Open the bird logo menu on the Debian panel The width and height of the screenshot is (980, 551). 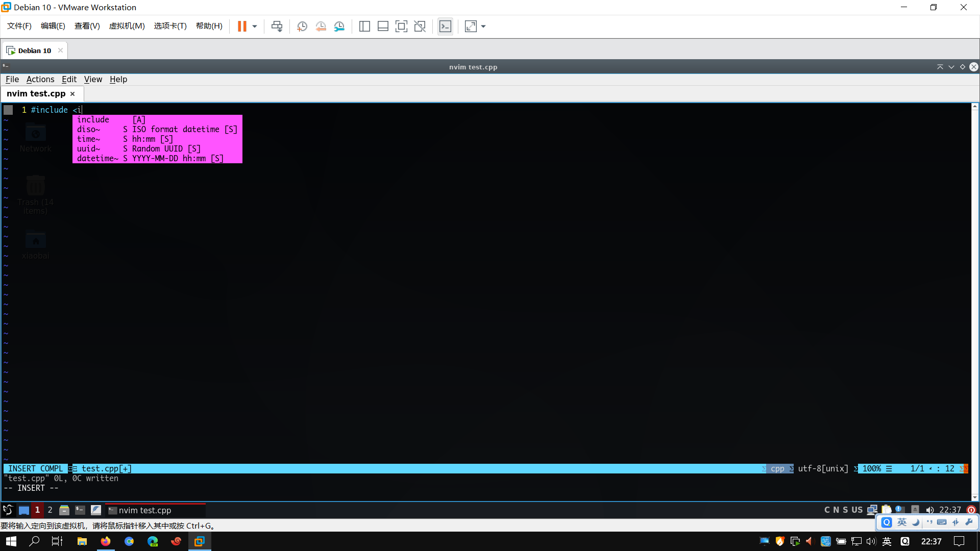point(8,510)
